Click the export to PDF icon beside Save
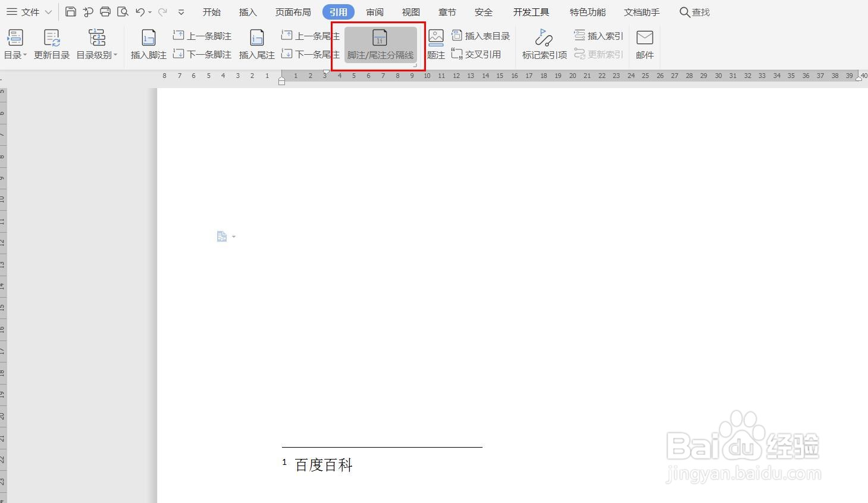This screenshot has width=868, height=503. 88,12
